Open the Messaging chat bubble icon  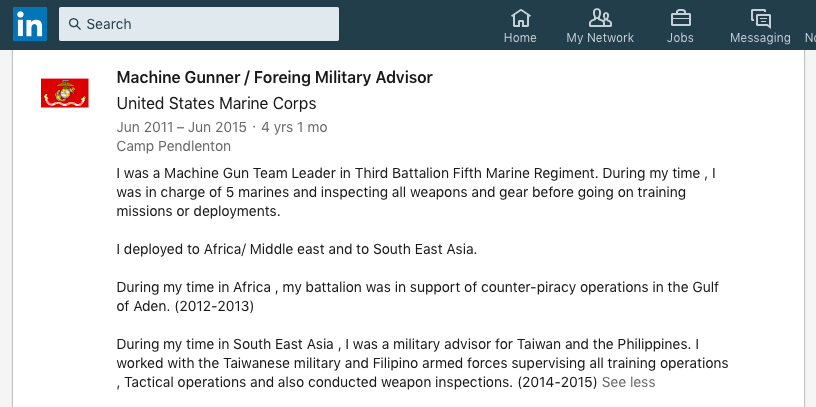tap(760, 18)
